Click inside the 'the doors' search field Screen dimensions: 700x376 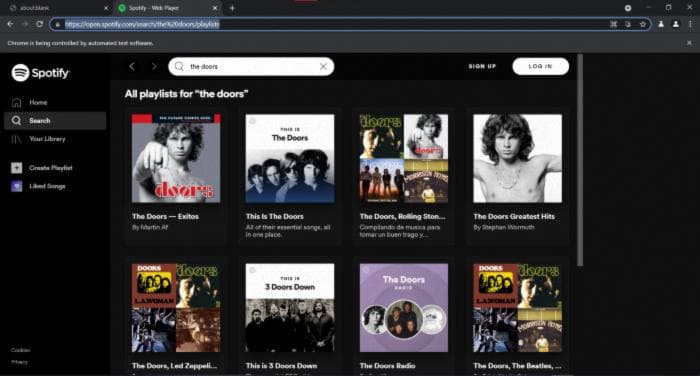(251, 67)
